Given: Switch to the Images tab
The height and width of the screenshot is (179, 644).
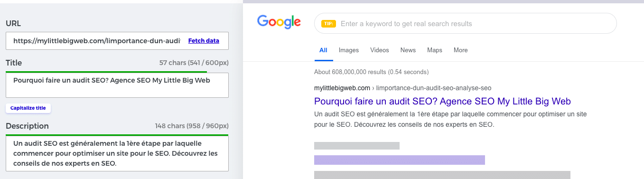Looking at the screenshot, I should (349, 50).
